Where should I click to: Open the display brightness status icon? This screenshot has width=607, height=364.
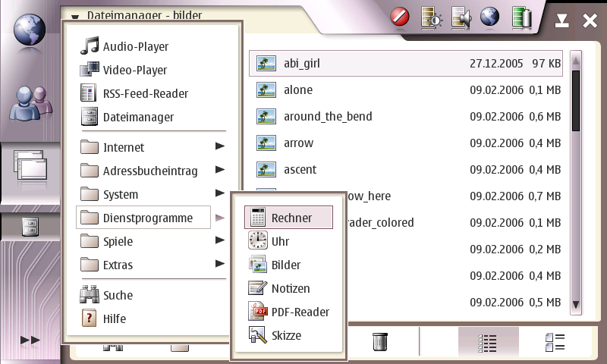pyautogui.click(x=431, y=17)
